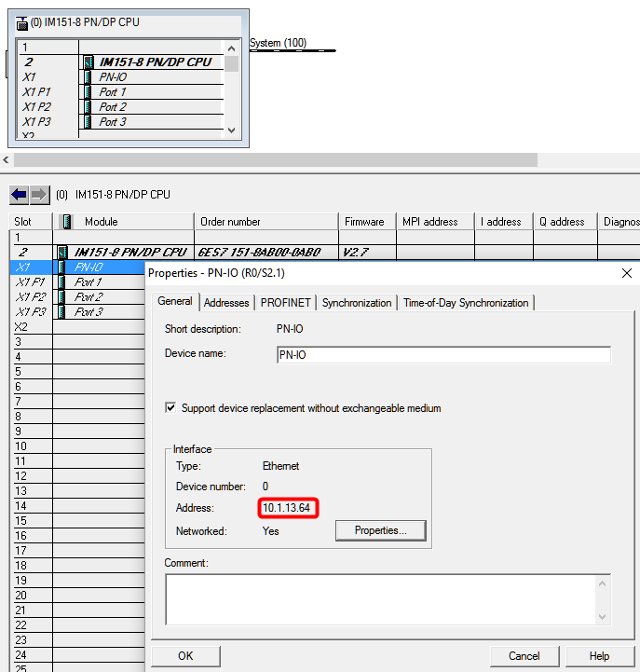Open the interface Properties... button

pos(380,530)
